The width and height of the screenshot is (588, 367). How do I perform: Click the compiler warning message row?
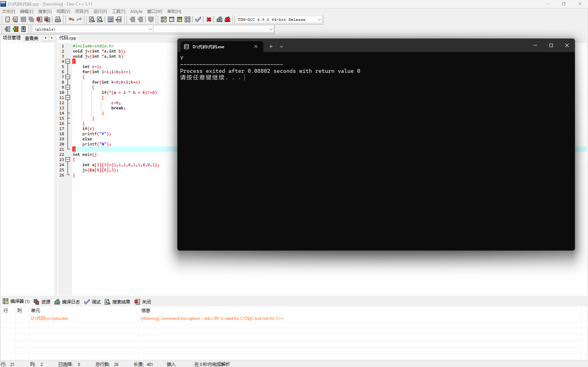pyautogui.click(x=212, y=318)
